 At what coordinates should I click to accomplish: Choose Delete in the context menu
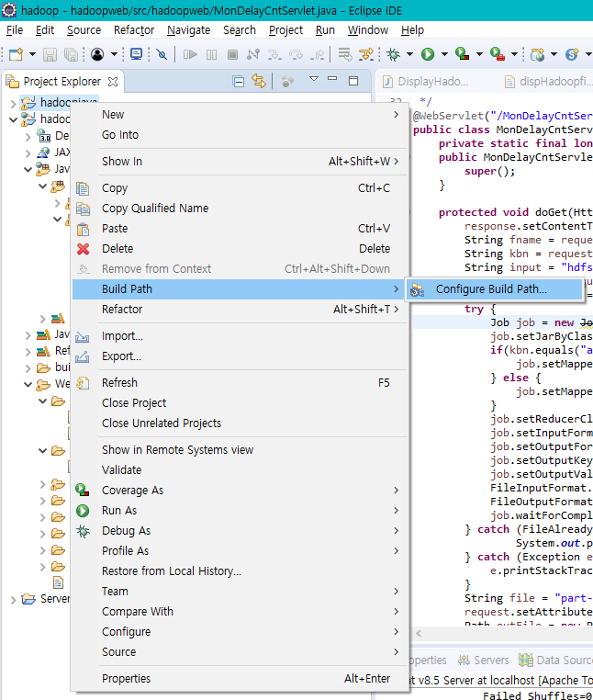(x=240, y=249)
